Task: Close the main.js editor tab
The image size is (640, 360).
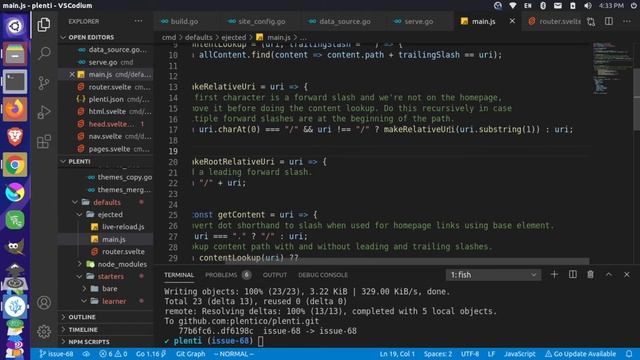Action: [512, 21]
